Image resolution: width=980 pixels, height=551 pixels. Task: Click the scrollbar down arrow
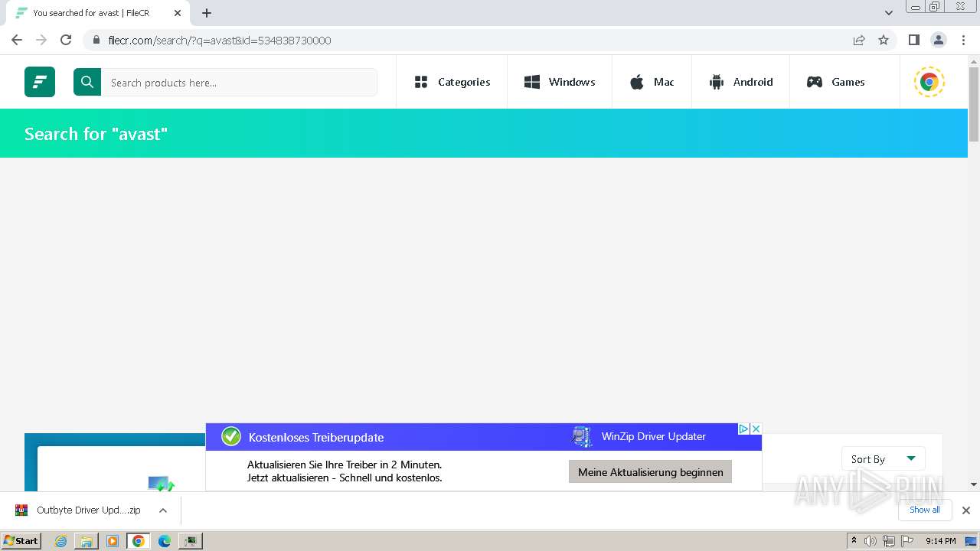point(974,484)
